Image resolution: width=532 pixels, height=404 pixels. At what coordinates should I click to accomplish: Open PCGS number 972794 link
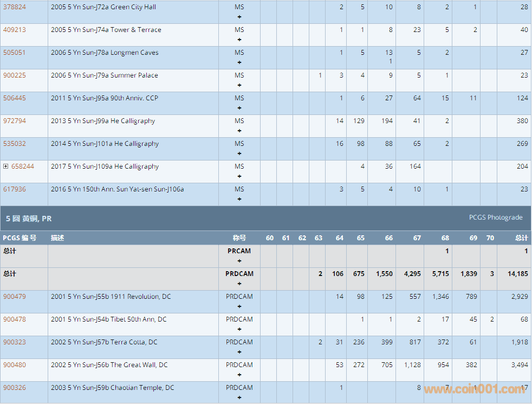tap(14, 121)
